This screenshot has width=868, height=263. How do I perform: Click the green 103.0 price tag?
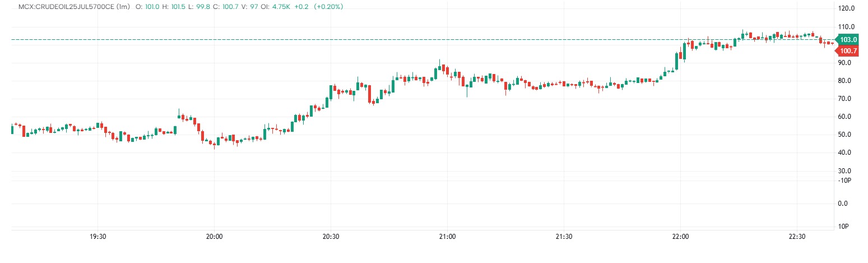[849, 40]
